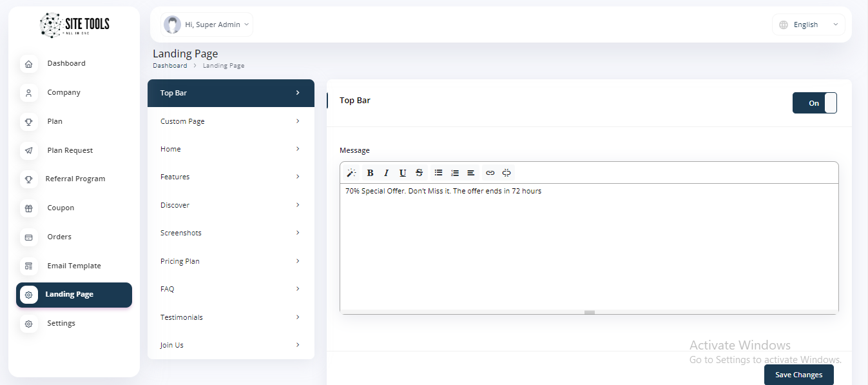Click the Save Changes button
868x385 pixels.
[798, 375]
